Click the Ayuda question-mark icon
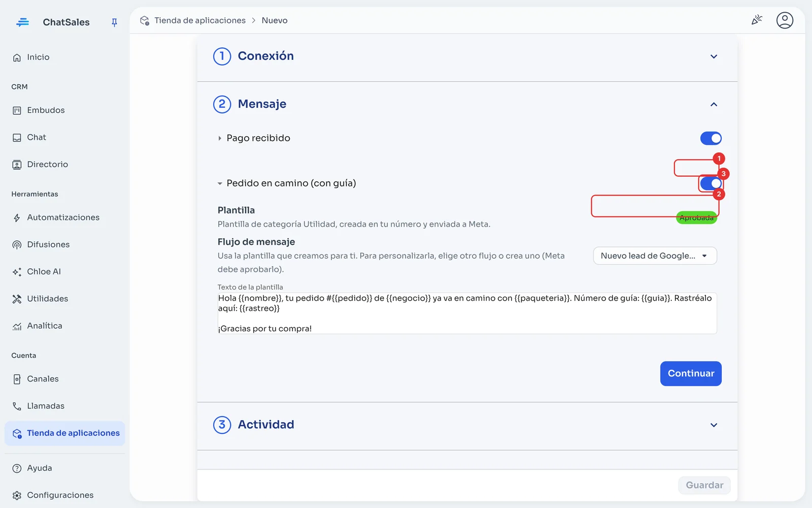 click(x=17, y=468)
